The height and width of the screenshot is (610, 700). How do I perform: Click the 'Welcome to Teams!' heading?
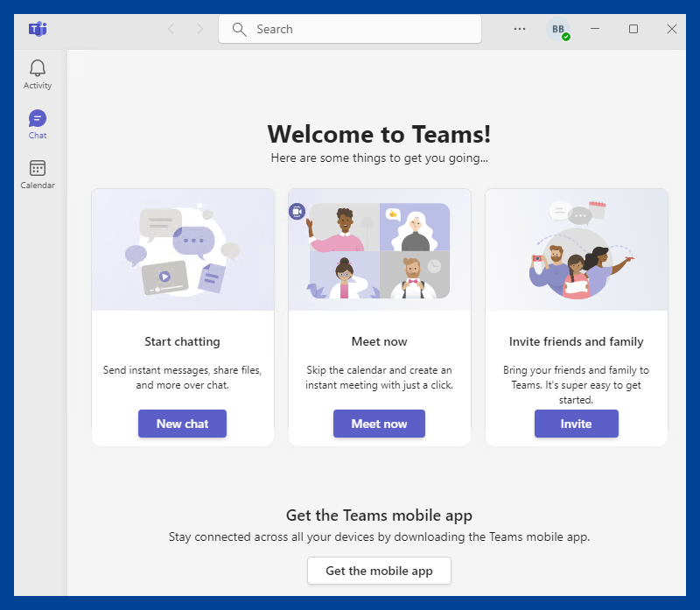[x=379, y=134]
